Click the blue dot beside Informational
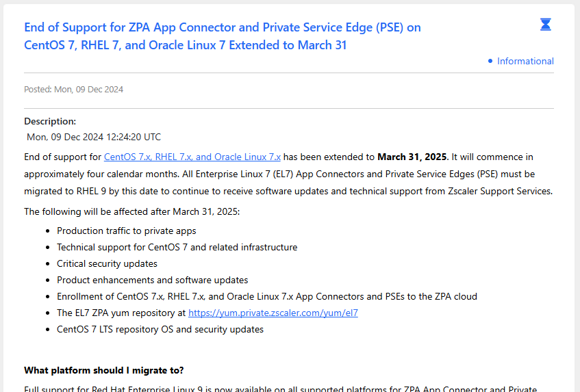This screenshot has height=392, width=580. click(490, 61)
